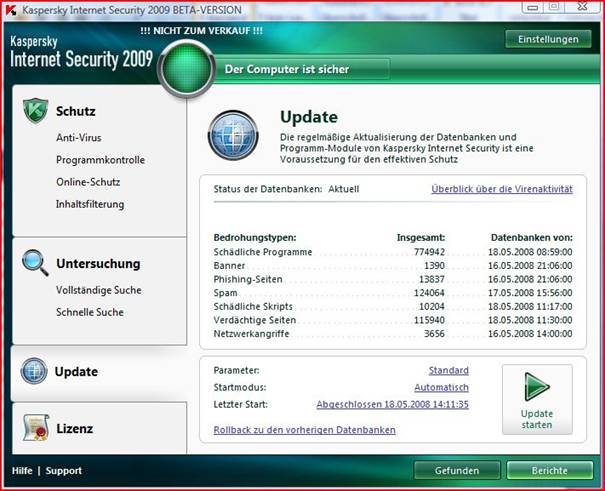Click the certificate icon beside Lizenz
Screen dimensions: 605x491
click(x=35, y=428)
